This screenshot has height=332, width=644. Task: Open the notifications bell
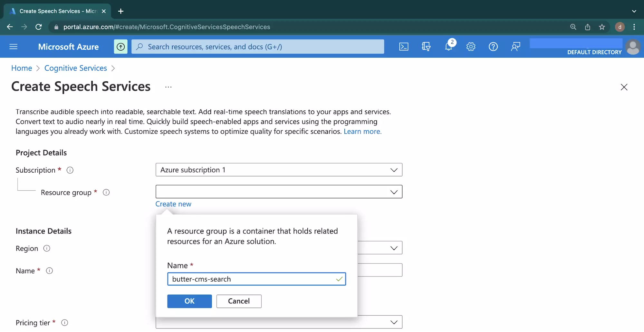coord(449,47)
